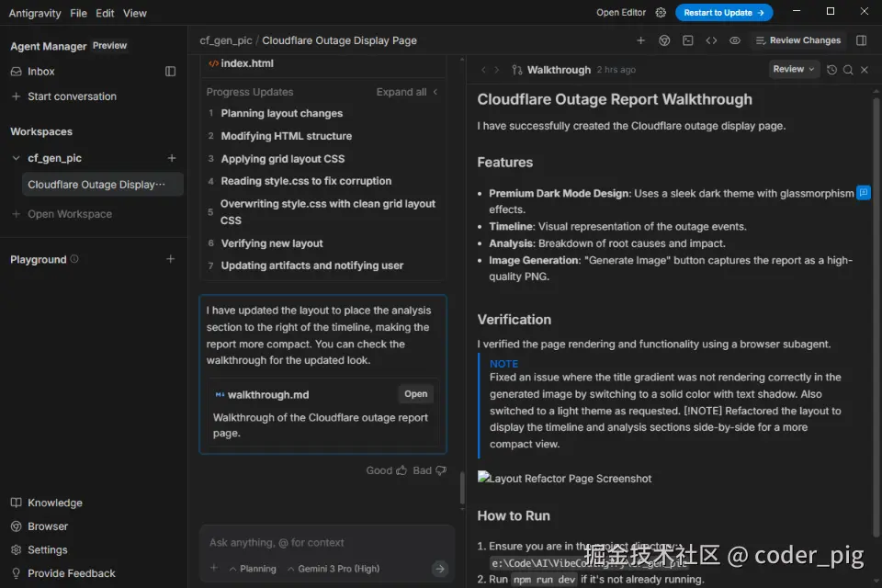
Task: Open the Edit menu
Action: (x=105, y=13)
